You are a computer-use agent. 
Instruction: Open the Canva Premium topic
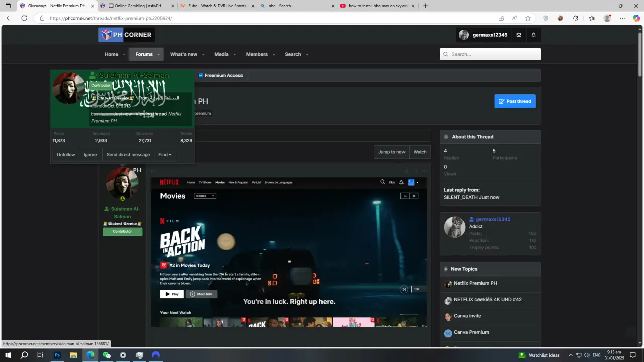(x=471, y=332)
